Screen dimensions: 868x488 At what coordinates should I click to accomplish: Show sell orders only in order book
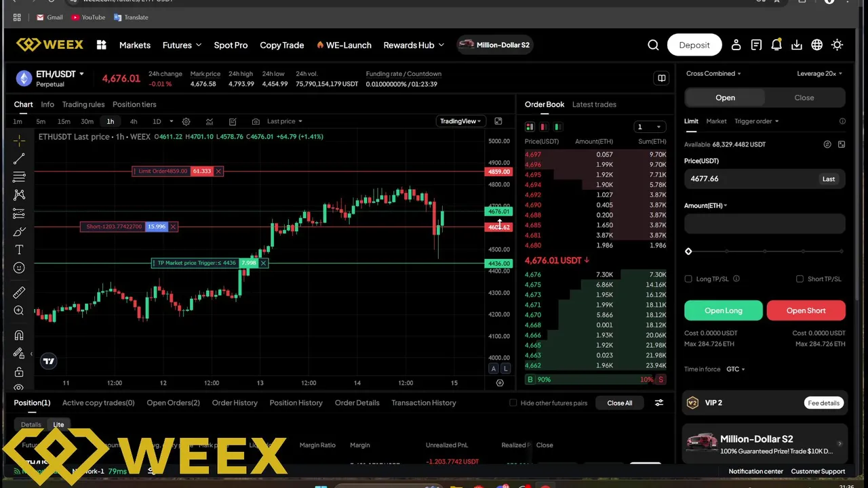(x=544, y=127)
